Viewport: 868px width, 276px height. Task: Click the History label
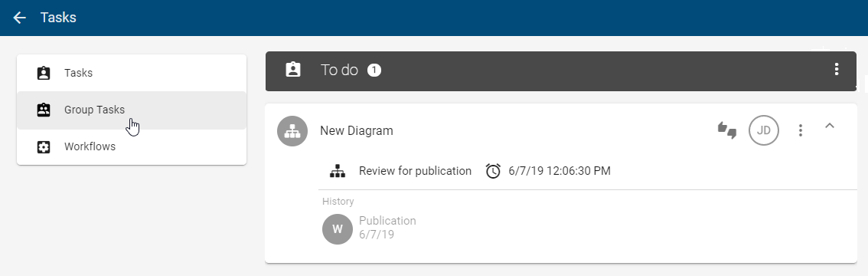[x=338, y=202]
